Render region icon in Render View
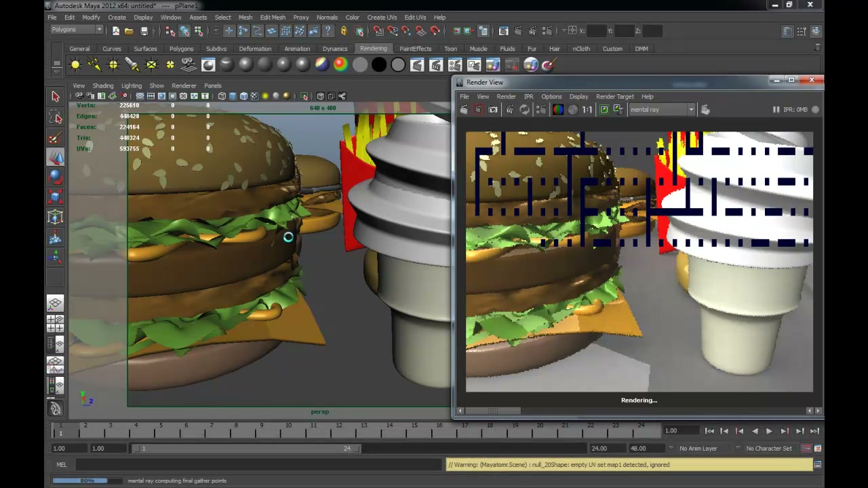The width and height of the screenshot is (868, 488). point(478,110)
